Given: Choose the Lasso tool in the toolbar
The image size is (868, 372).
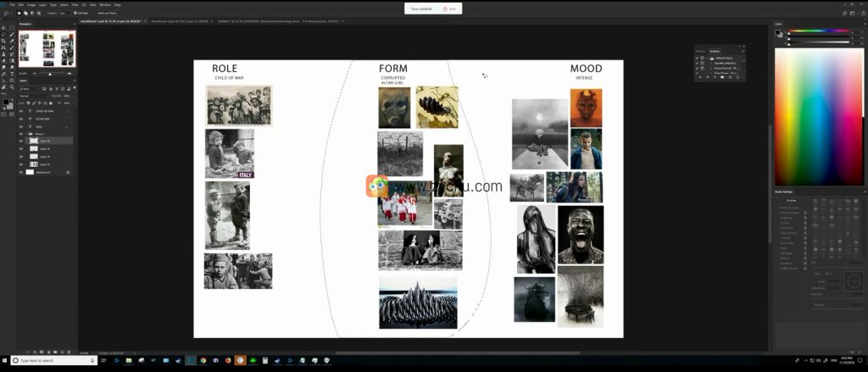Looking at the screenshot, I should 5,34.
